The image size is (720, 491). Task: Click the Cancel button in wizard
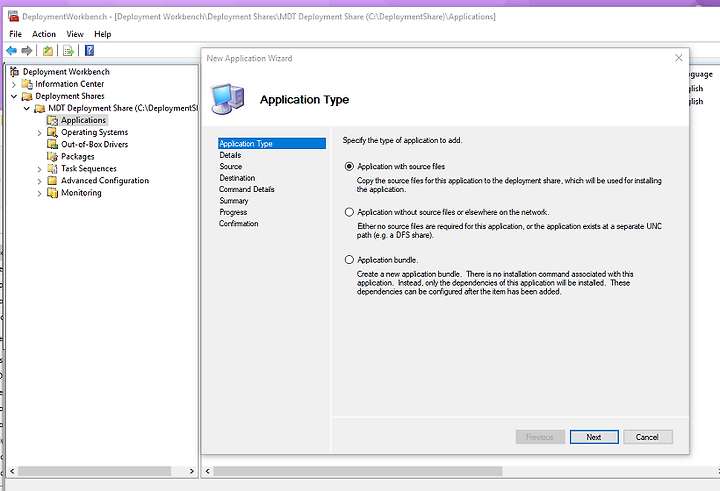647,437
